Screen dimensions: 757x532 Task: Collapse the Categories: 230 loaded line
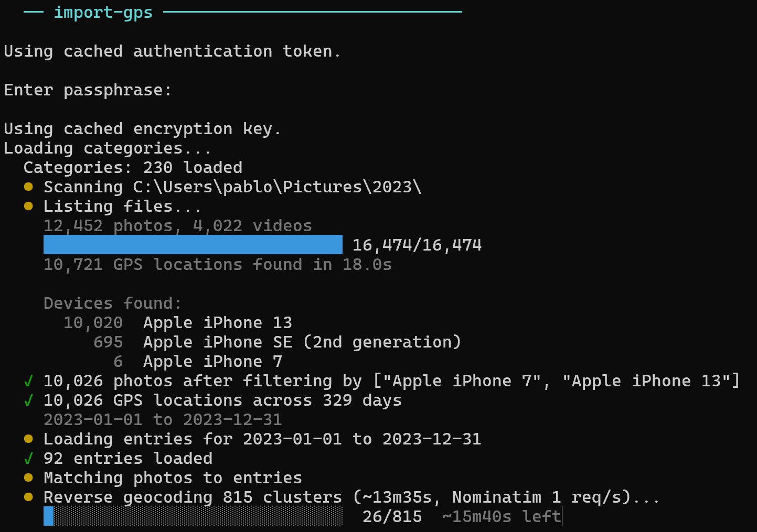point(132,167)
